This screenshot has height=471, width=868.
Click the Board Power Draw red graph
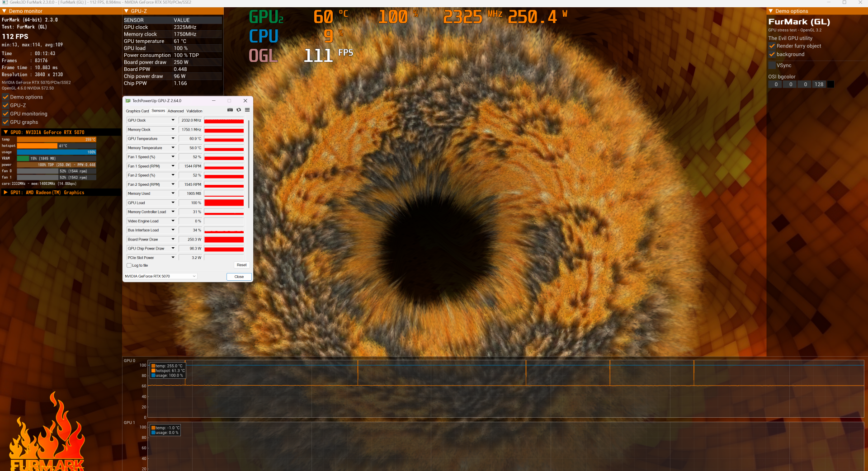224,239
